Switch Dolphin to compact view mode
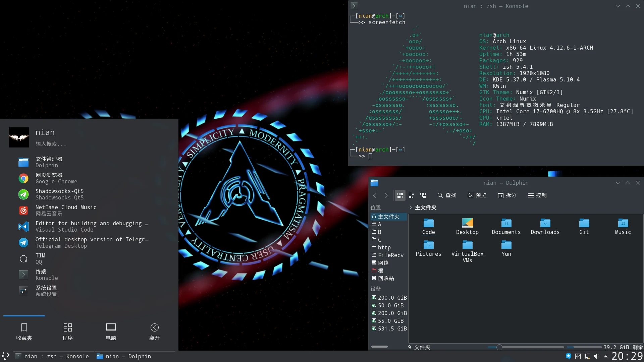 tap(412, 195)
